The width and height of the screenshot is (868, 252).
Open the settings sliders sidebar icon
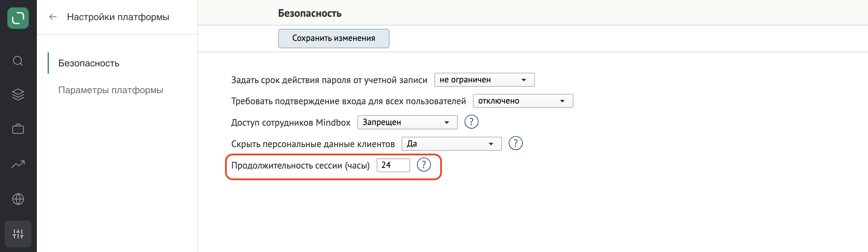coord(18,234)
